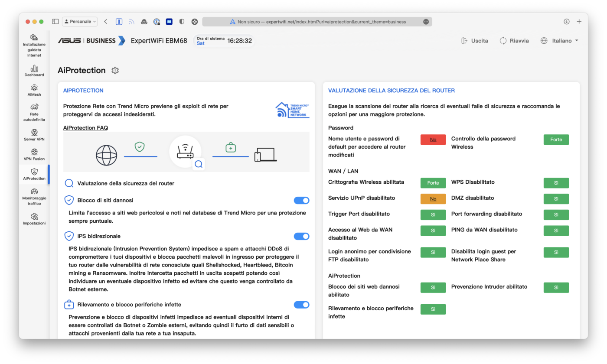Click the RSS feed extension icon
Screen dimensions: 607x364
(x=131, y=21)
